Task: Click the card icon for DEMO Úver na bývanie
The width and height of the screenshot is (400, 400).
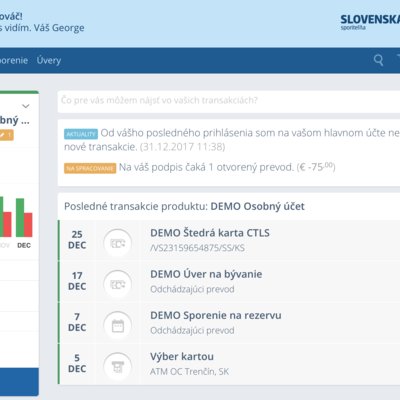Action: coord(118,284)
